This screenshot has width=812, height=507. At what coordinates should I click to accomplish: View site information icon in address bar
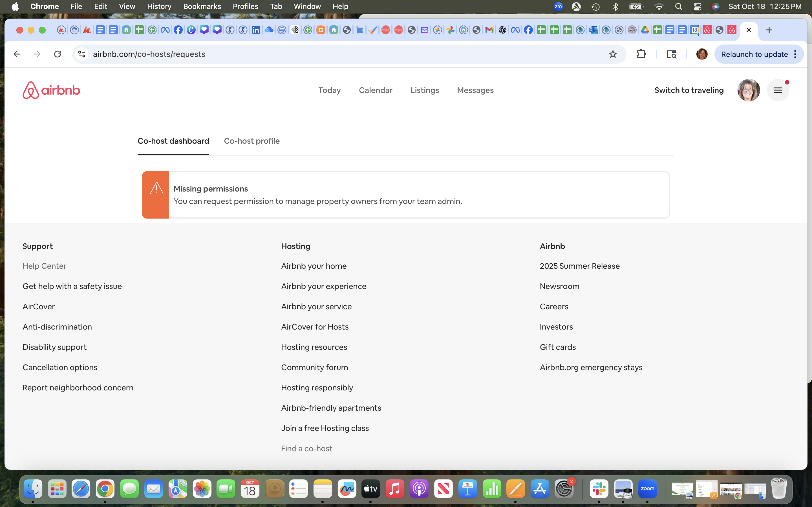click(x=81, y=54)
